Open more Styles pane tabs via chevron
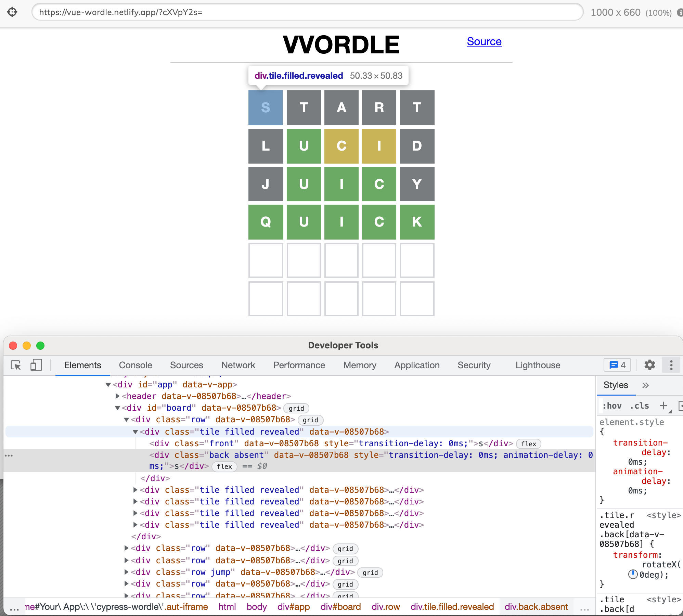Viewport: 683px width, 616px height. (x=645, y=385)
